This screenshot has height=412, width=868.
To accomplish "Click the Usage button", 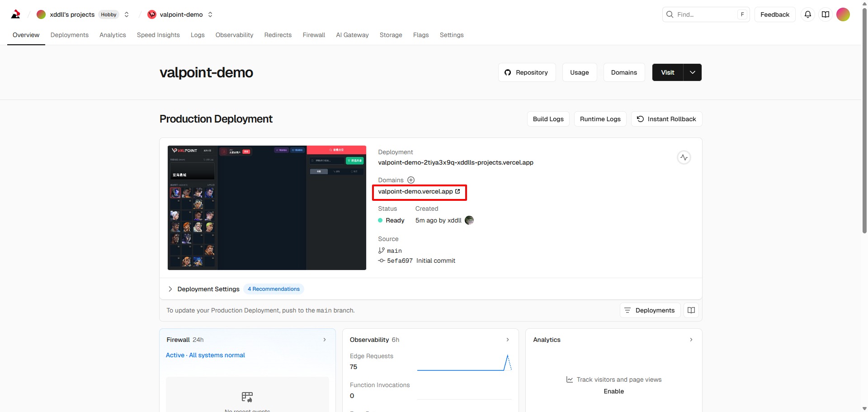I will [580, 72].
